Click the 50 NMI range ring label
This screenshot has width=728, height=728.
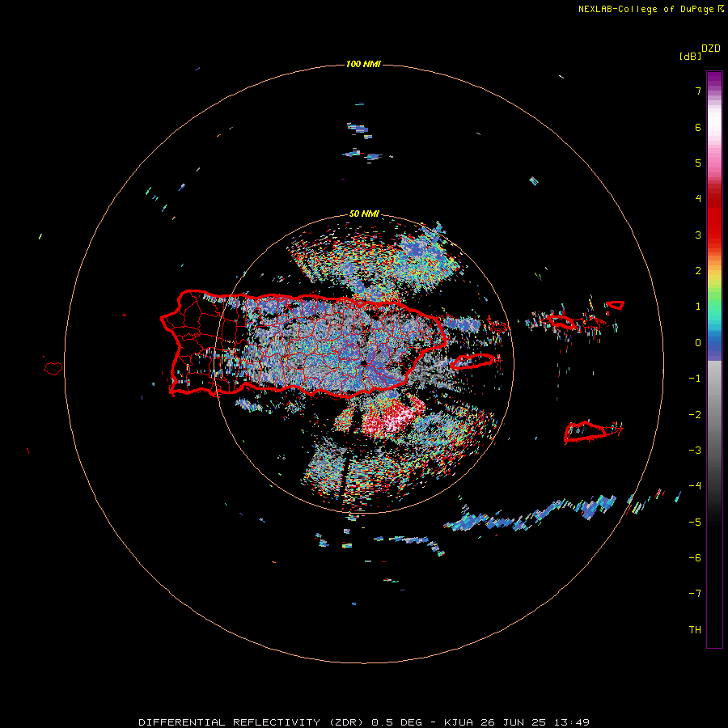364,214
